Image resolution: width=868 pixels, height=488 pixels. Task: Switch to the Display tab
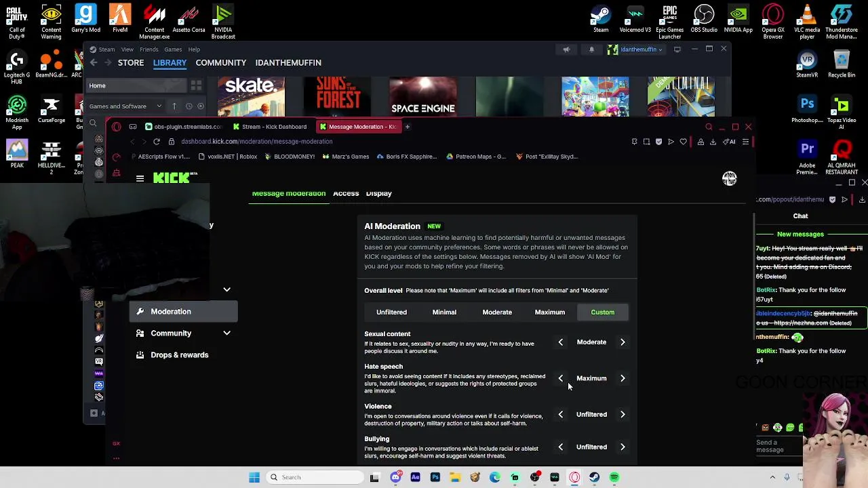pyautogui.click(x=378, y=194)
